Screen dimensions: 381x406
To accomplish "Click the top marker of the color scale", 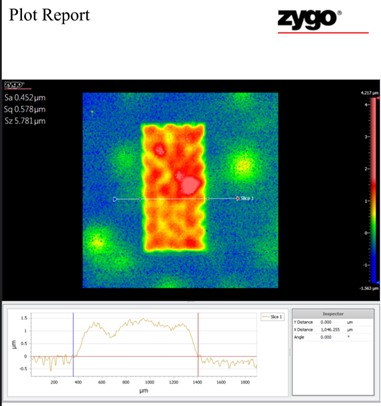I will pyautogui.click(x=379, y=98).
